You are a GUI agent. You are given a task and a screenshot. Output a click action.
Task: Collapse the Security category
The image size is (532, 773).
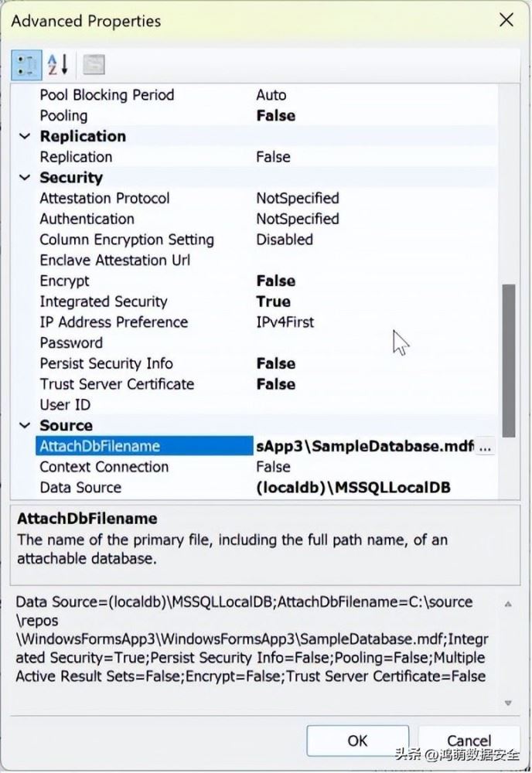tap(26, 178)
